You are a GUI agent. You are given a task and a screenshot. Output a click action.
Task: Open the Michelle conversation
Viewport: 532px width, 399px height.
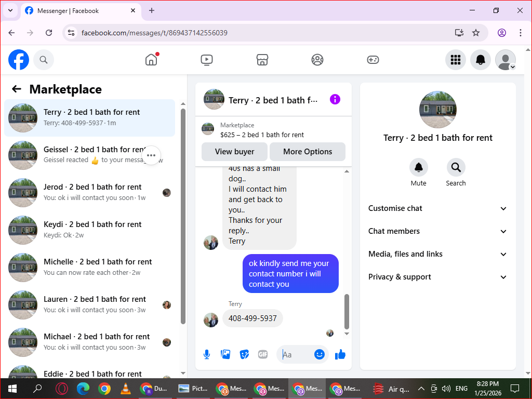point(89,267)
